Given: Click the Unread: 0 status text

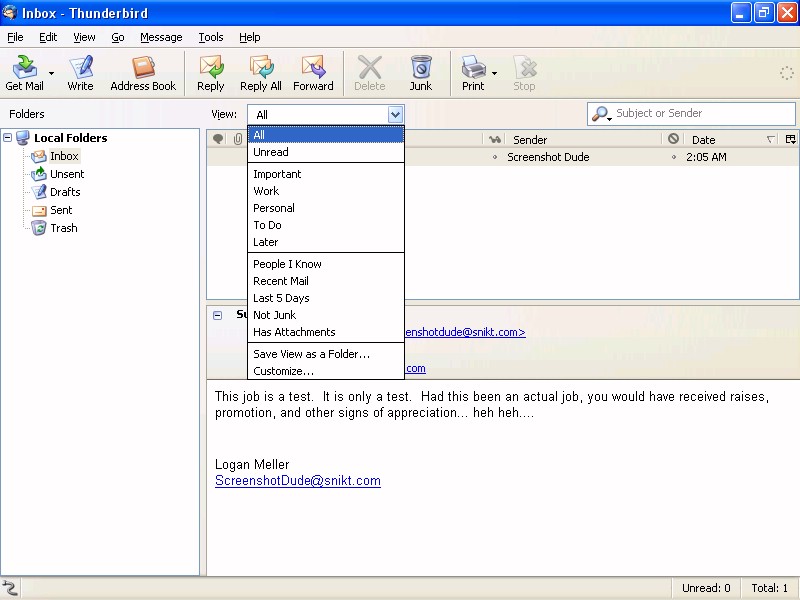Looking at the screenshot, I should point(706,588).
